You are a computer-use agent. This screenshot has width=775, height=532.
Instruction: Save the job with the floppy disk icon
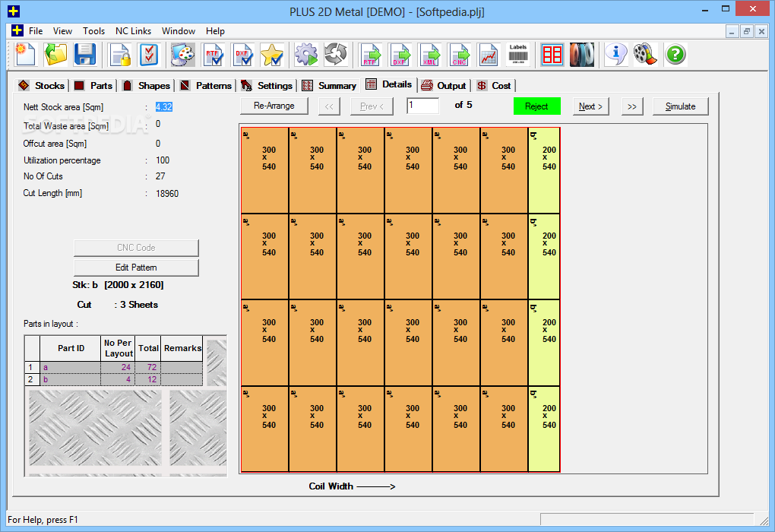(x=84, y=55)
